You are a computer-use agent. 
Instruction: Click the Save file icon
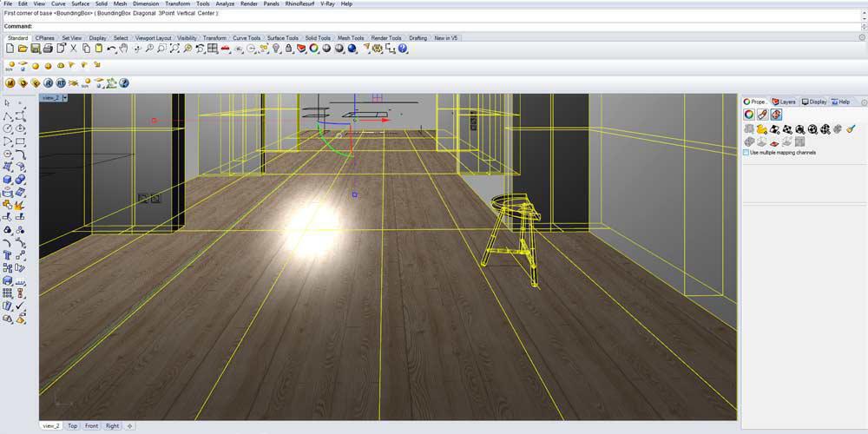tap(35, 49)
